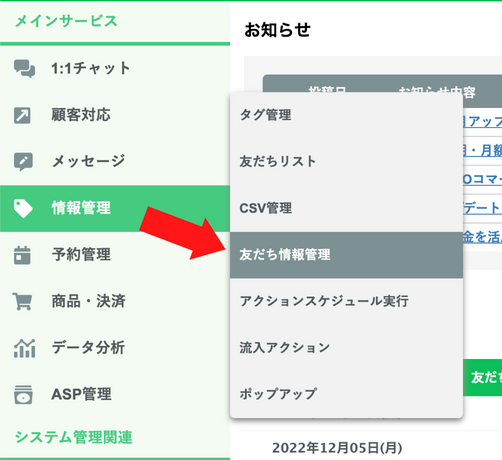Click the ASP管理 wallet icon
The image size is (502, 460).
(23, 395)
